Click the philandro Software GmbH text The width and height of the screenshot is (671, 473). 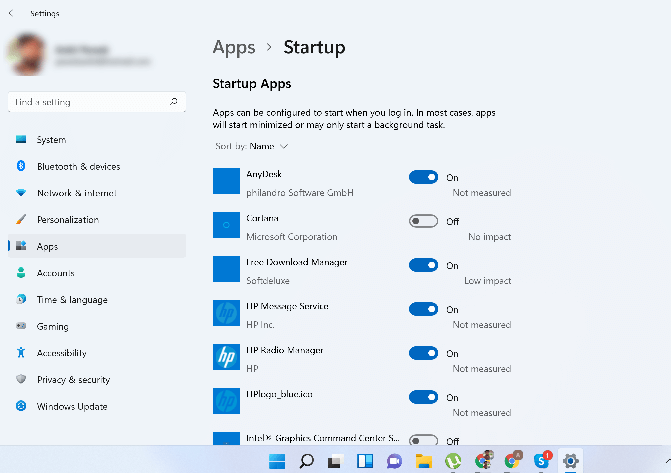point(300,193)
